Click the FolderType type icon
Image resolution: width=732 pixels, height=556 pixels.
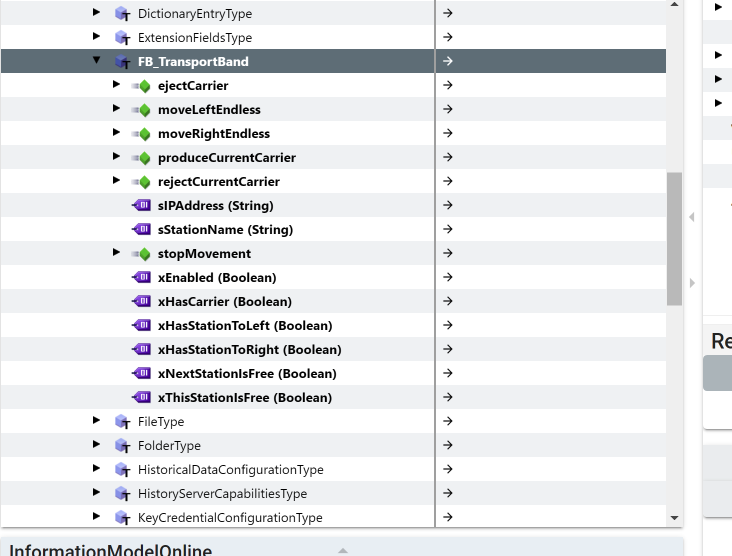pos(122,446)
